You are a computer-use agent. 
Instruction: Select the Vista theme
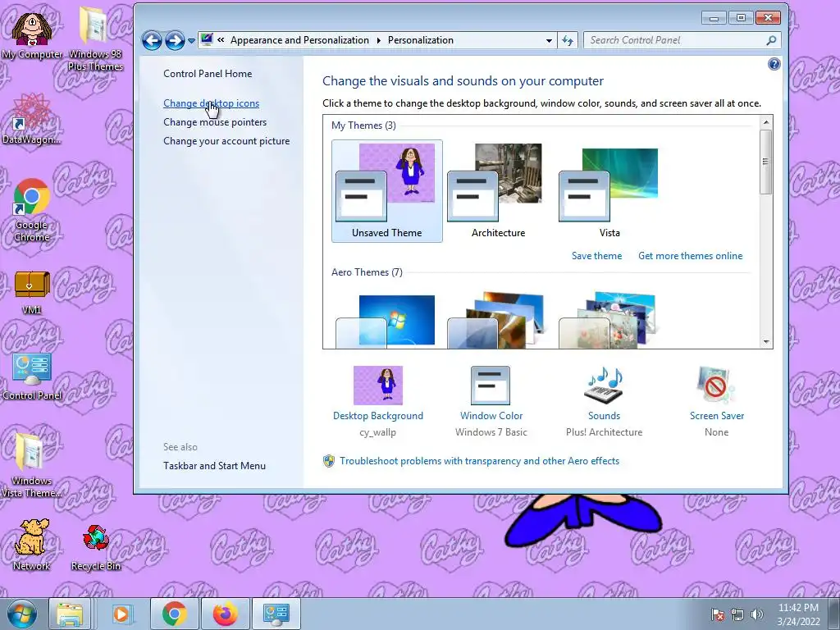(x=609, y=190)
